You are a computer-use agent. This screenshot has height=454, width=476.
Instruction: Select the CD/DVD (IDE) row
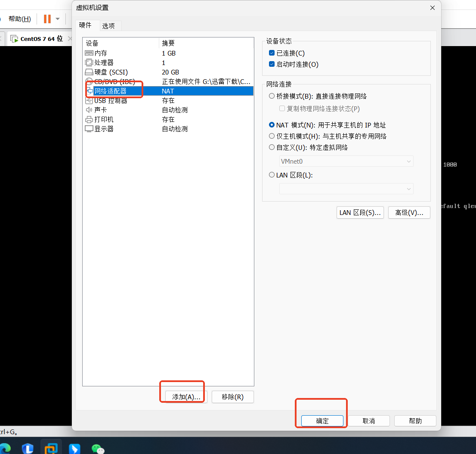point(168,81)
